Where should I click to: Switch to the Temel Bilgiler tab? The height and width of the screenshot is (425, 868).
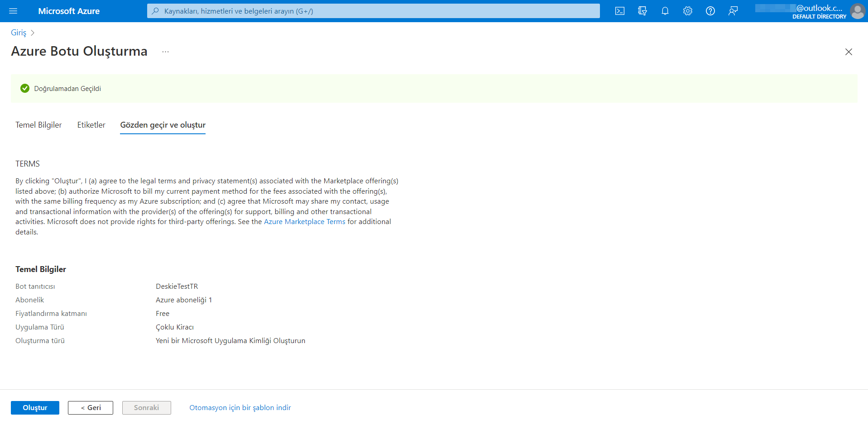click(x=38, y=125)
